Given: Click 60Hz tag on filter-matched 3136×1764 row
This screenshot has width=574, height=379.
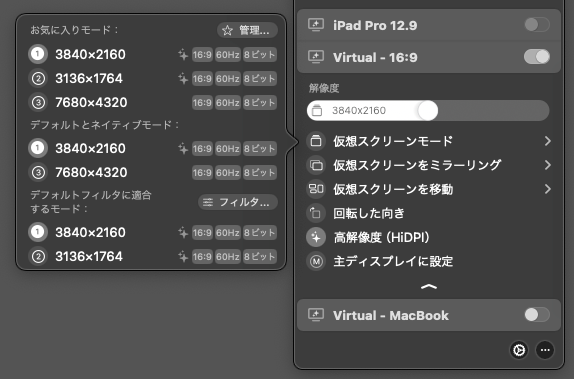Looking at the screenshot, I should click(x=228, y=257).
